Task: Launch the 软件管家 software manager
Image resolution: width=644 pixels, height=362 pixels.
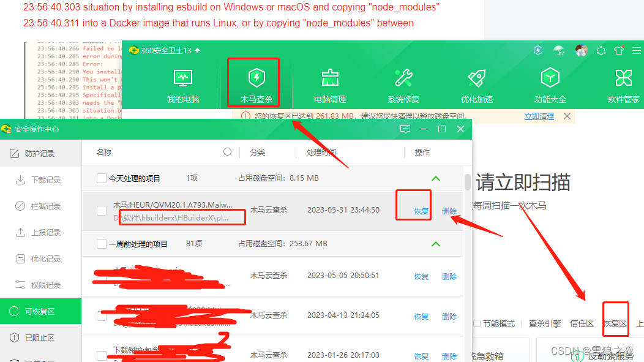Action: point(624,82)
